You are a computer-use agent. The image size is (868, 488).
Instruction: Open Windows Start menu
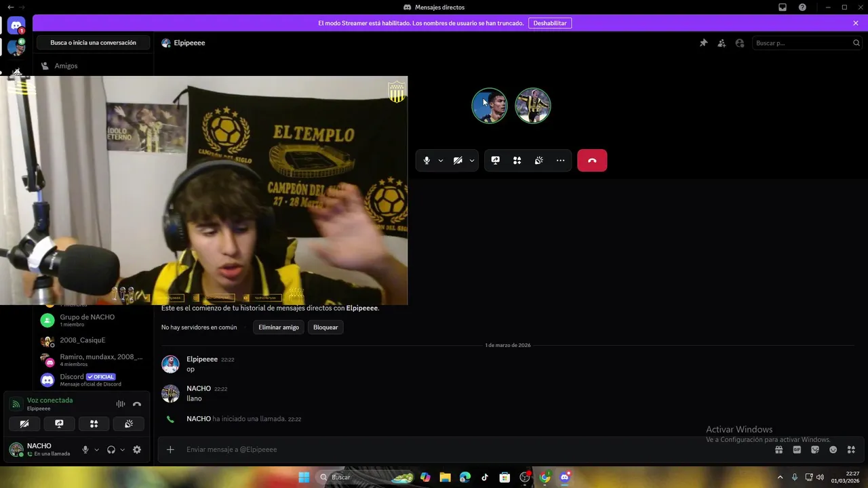coord(304,477)
